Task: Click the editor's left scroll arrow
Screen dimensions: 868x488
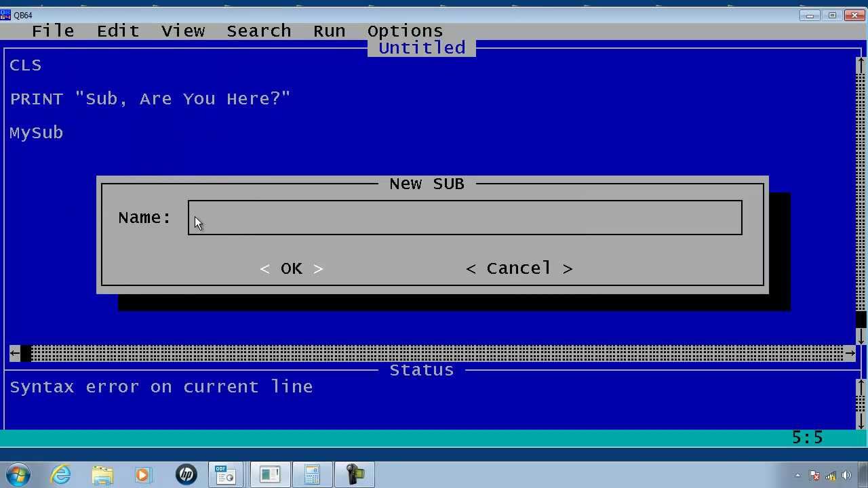Action: click(x=15, y=353)
